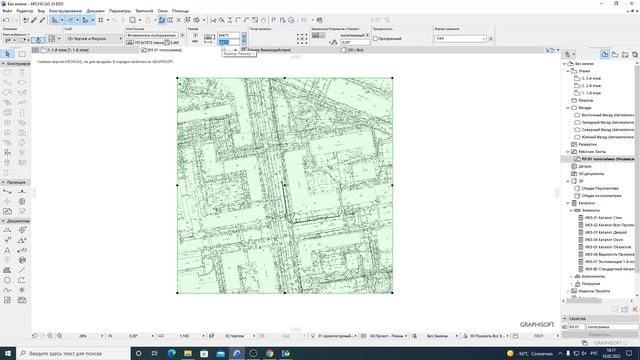This screenshot has width=640, height=360.
Task: Open the Teamwork menu
Action: point(144,11)
